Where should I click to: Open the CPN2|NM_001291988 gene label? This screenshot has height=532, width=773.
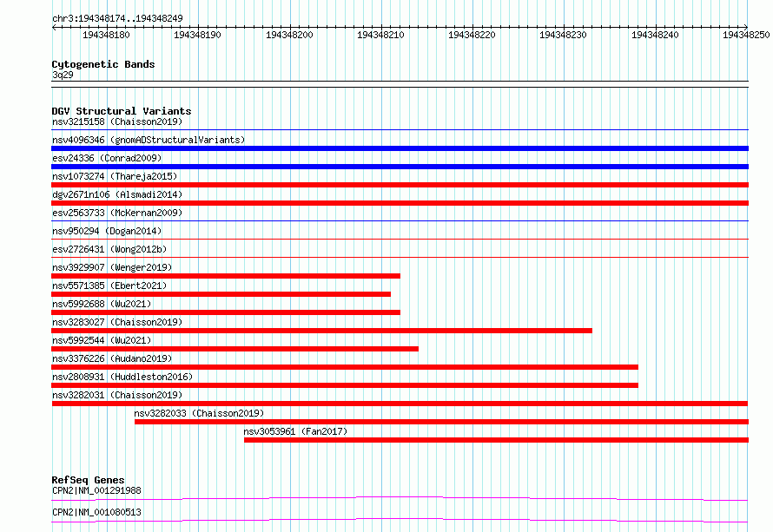96,490
